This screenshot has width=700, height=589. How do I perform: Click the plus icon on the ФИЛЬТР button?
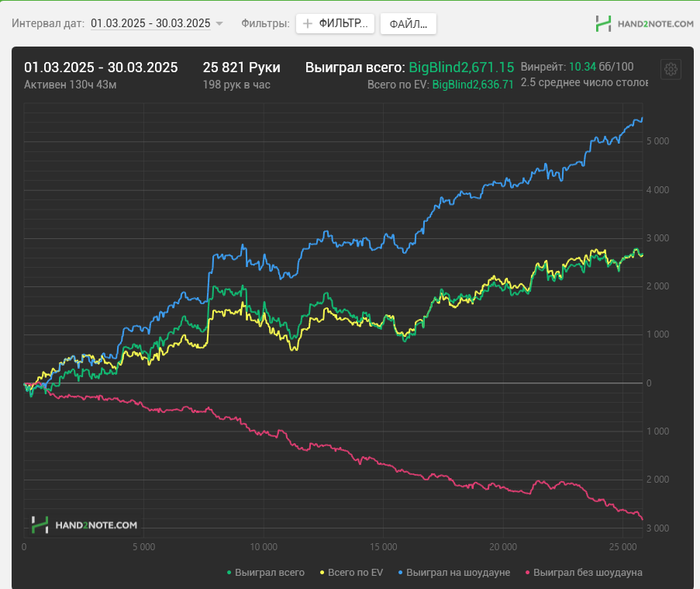point(308,23)
